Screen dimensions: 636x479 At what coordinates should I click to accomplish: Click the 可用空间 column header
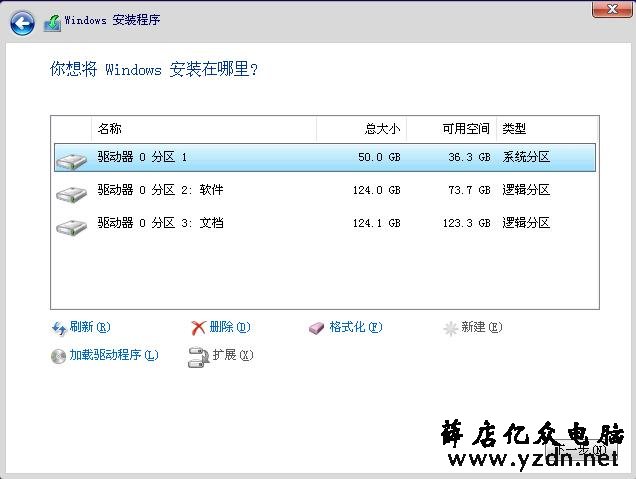[451, 129]
